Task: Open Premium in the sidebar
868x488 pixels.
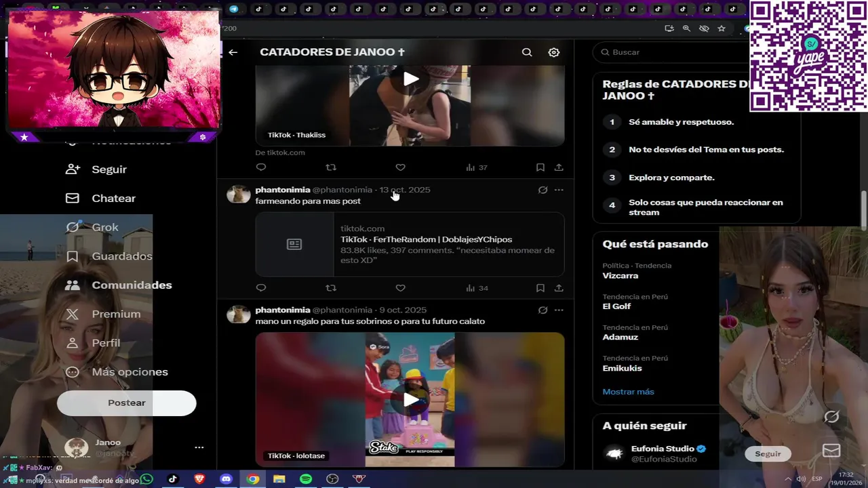Action: [x=103, y=314]
